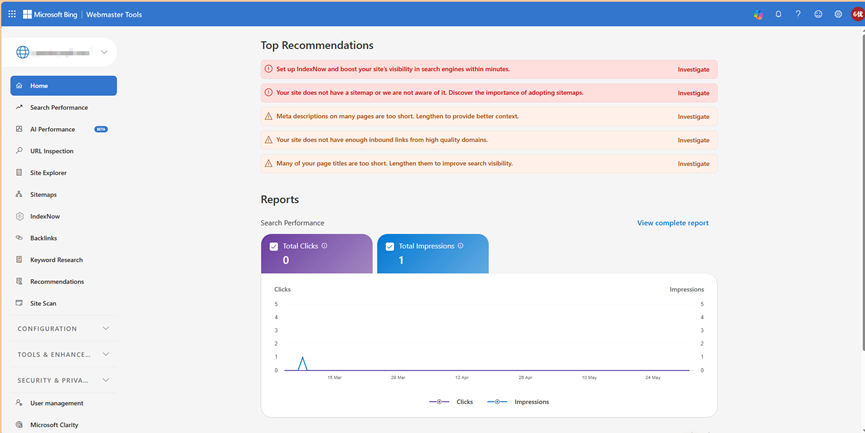
Task: Click the Reports heading
Action: pyautogui.click(x=280, y=200)
